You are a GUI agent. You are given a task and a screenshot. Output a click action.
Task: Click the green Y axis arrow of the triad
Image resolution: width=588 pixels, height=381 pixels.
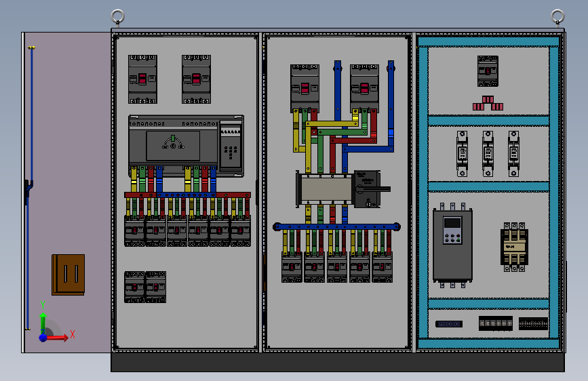coord(43,319)
